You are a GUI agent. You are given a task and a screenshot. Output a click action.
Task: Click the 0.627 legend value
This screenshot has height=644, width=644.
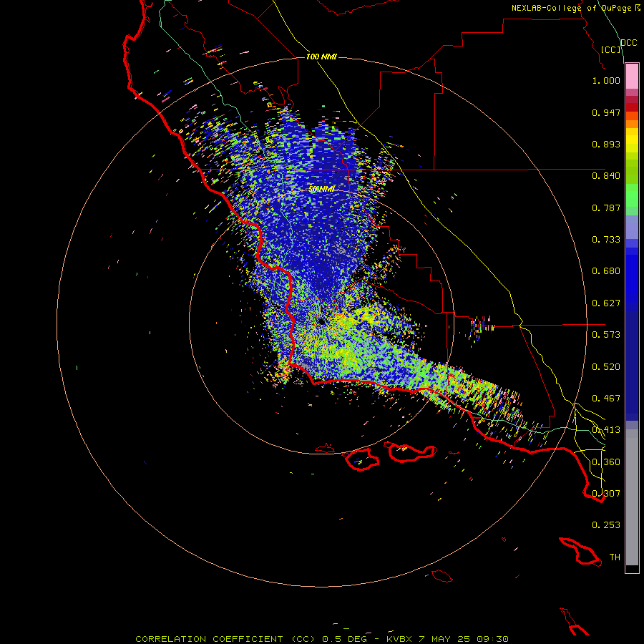pos(606,303)
